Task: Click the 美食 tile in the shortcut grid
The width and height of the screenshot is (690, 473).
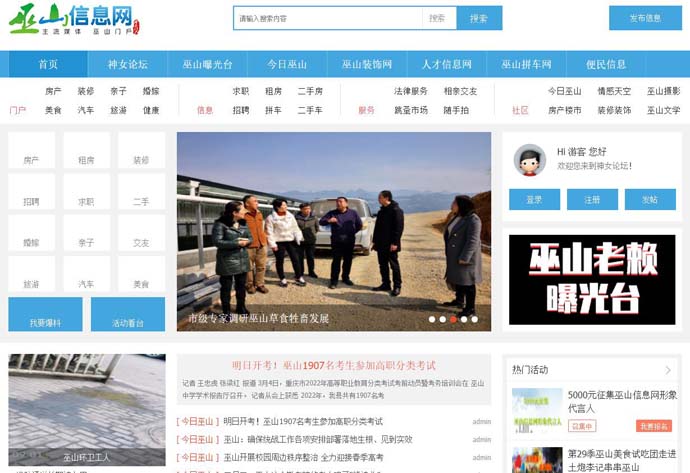Action: [142, 274]
